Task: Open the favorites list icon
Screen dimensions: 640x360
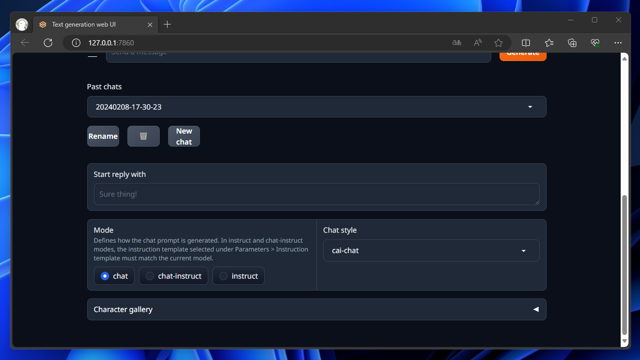Action: coord(549,43)
